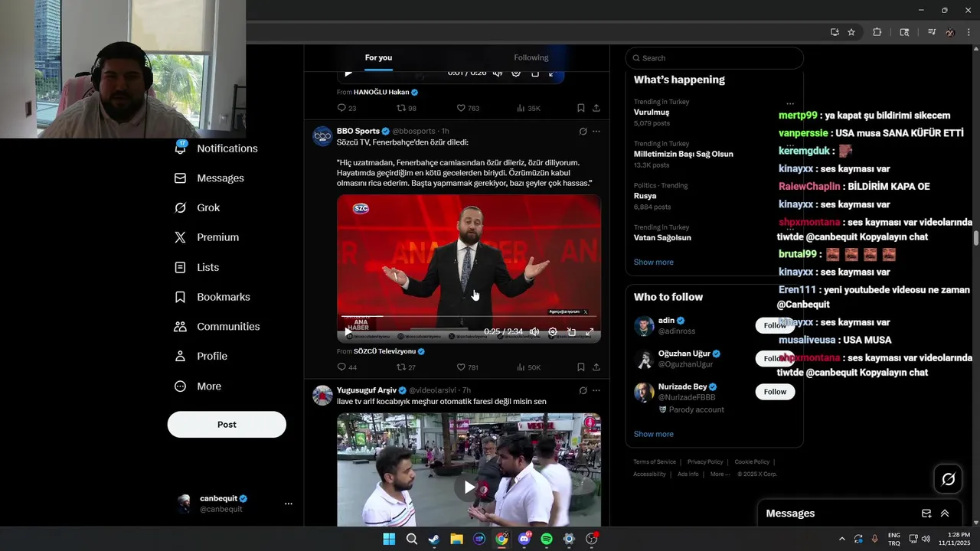Open the SÖZCÜ Televizyonu source link

coord(389,351)
